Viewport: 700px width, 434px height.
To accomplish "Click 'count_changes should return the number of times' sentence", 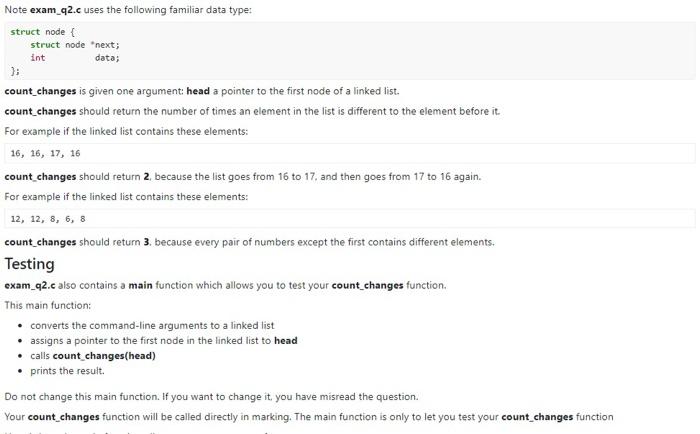I will tap(252, 111).
